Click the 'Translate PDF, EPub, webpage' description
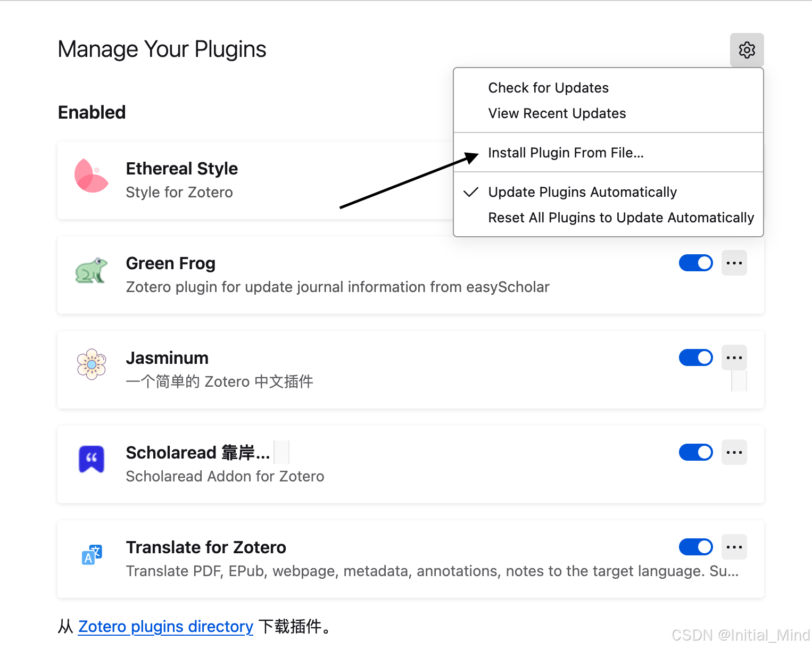 pyautogui.click(x=432, y=571)
